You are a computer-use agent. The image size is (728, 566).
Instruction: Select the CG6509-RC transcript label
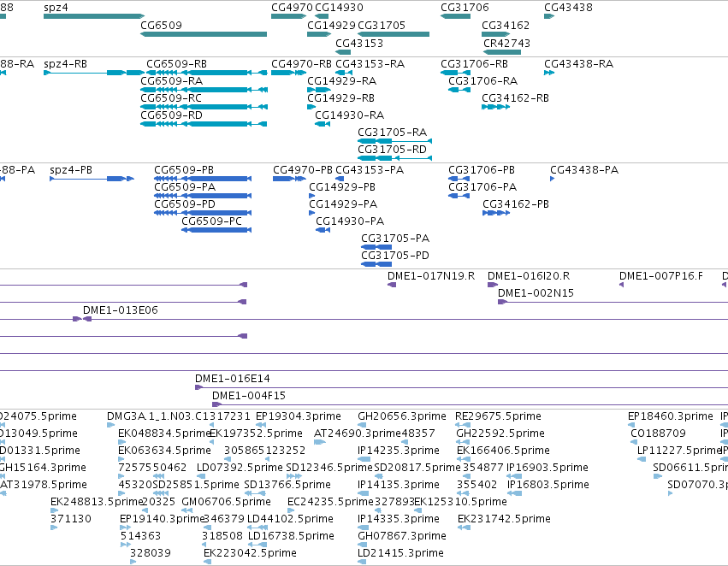(171, 97)
